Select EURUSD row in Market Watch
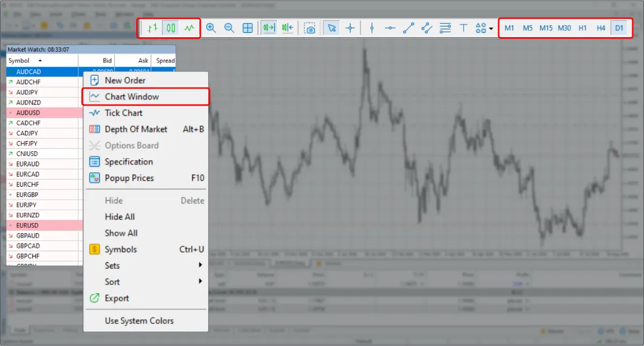Viewport: 644px width, 346px height. pyautogui.click(x=45, y=225)
